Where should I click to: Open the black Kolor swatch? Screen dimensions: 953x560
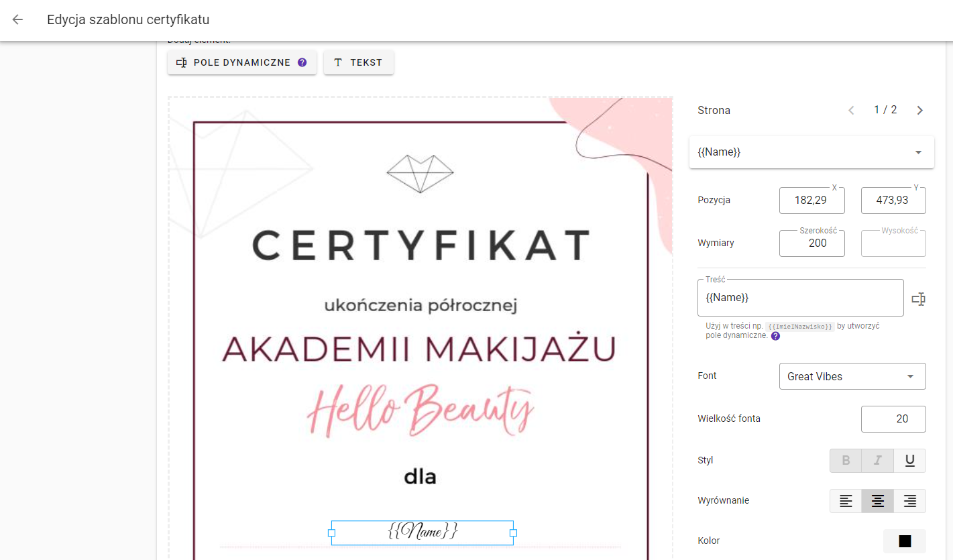[905, 541]
